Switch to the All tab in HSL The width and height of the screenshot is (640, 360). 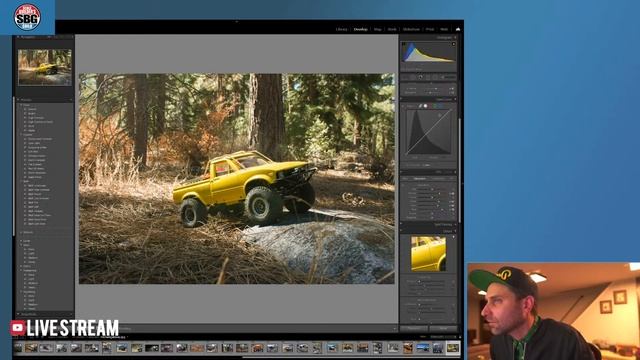452,178
